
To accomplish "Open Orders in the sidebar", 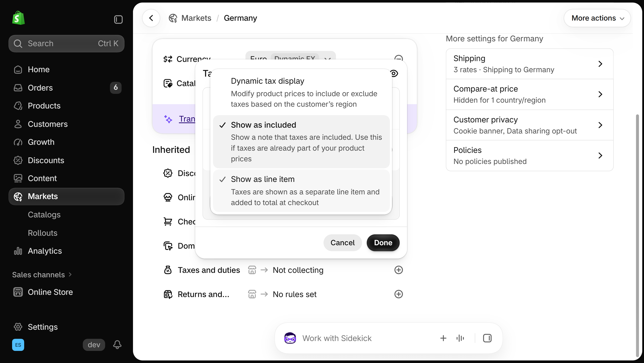I will click(x=66, y=88).
